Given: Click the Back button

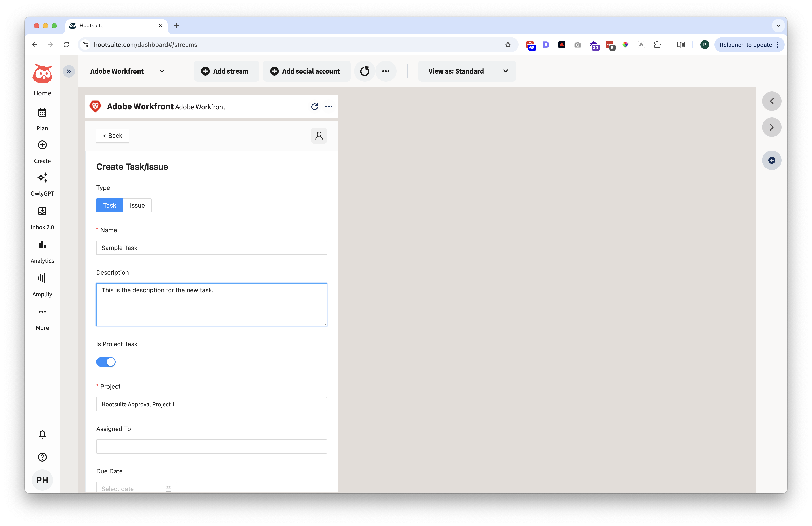Looking at the screenshot, I should 113,136.
